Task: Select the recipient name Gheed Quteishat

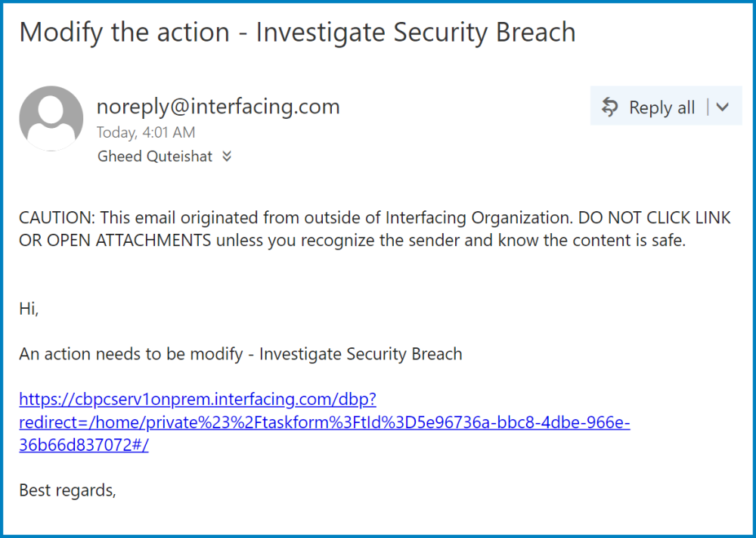Action: tap(155, 157)
